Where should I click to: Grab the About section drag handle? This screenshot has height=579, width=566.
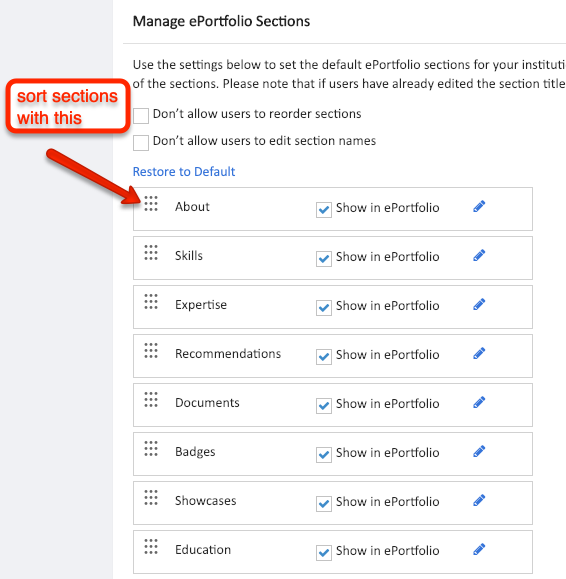(151, 203)
